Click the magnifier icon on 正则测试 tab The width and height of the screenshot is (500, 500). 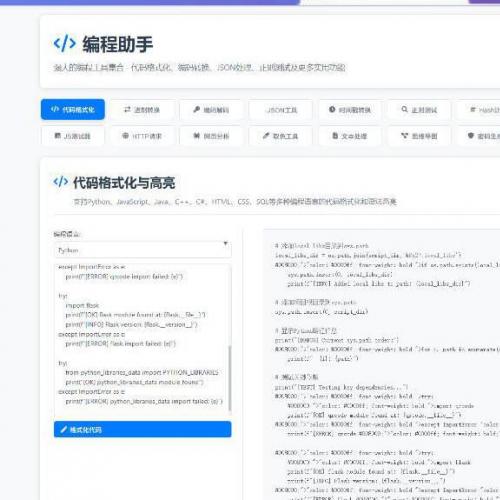click(x=405, y=109)
